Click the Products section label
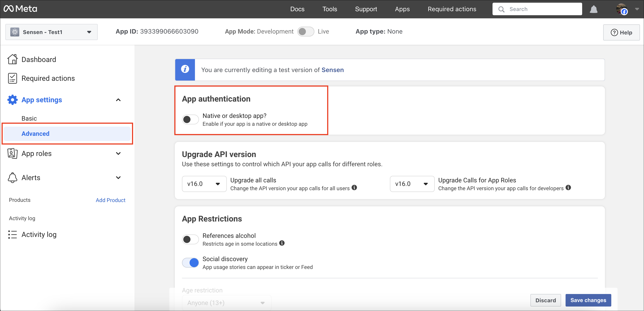 click(20, 200)
